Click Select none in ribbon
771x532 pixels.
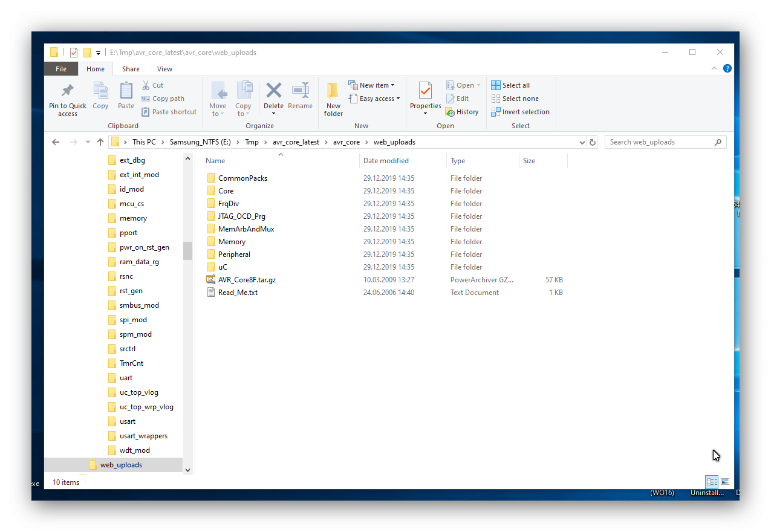(515, 99)
